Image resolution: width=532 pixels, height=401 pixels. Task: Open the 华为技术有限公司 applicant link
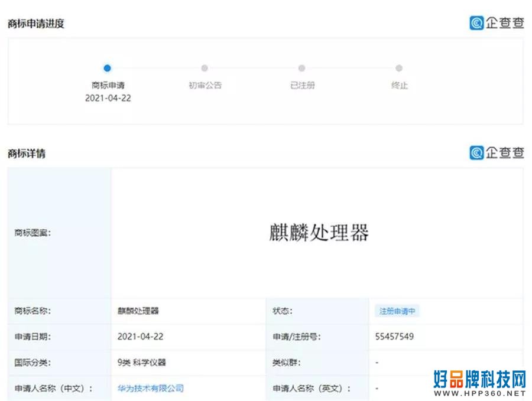coord(151,388)
